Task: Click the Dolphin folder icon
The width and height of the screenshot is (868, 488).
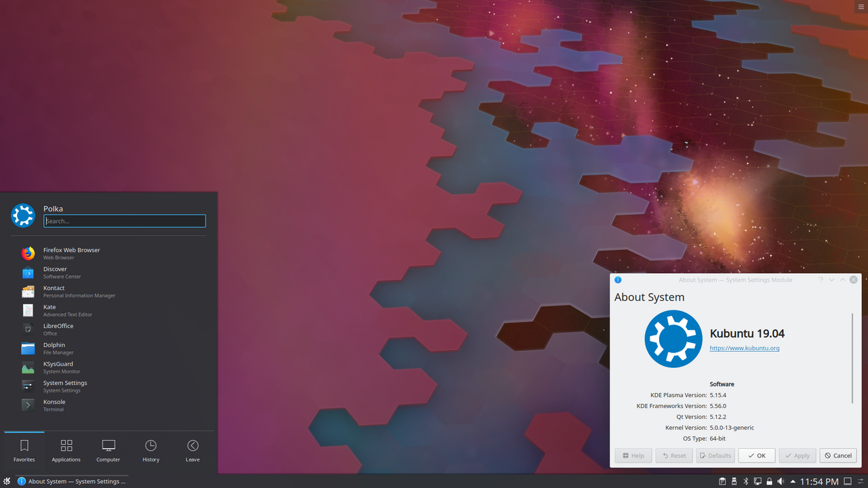Action: 28,348
